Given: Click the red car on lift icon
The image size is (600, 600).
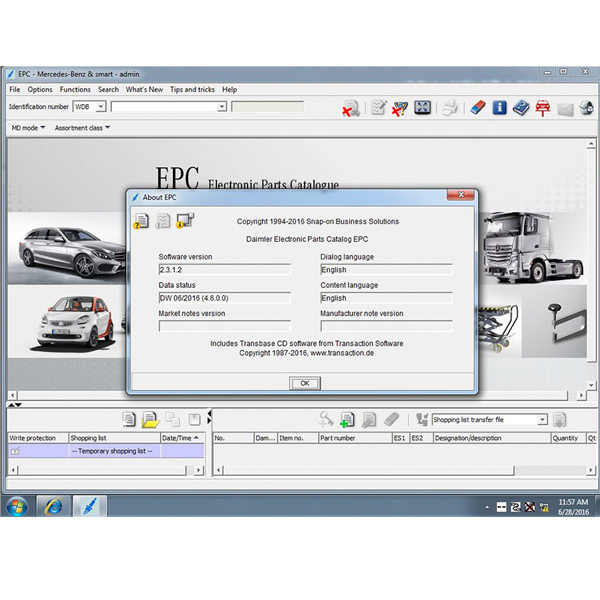Looking at the screenshot, I should [543, 108].
